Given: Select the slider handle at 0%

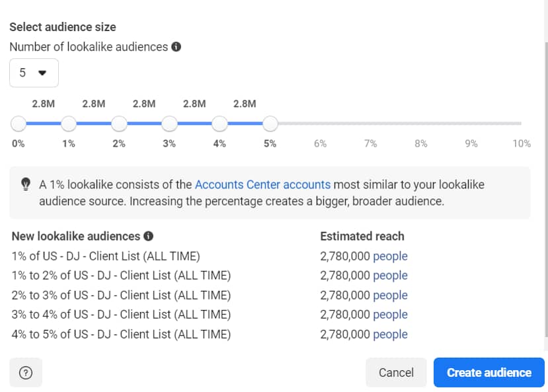Looking at the screenshot, I should 19,124.
